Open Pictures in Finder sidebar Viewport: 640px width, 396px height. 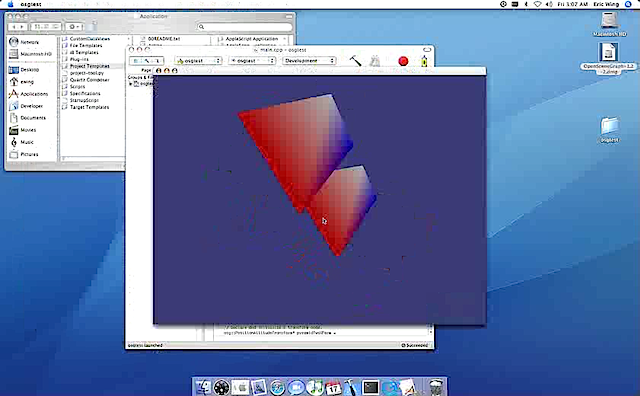pos(24,154)
